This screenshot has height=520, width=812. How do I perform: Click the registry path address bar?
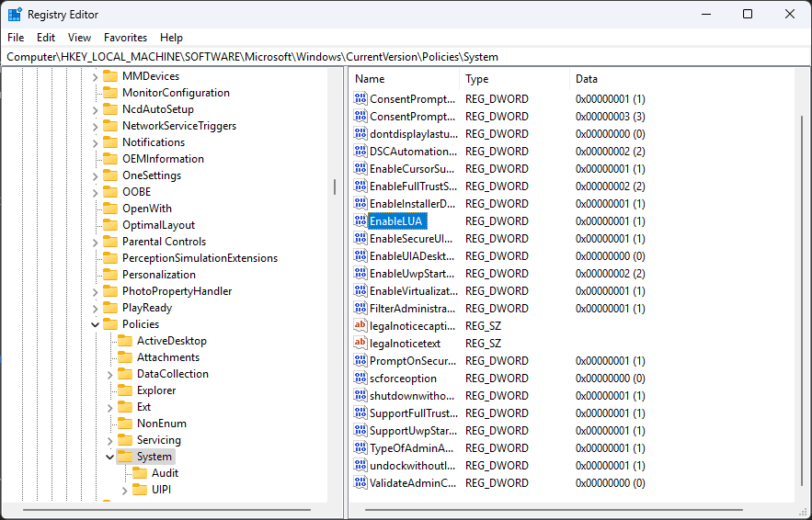pos(406,57)
